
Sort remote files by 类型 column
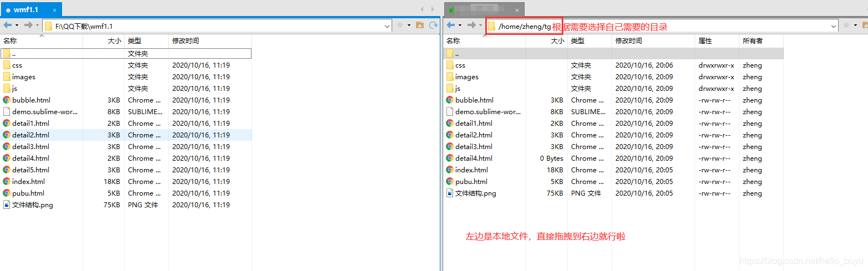tap(589, 41)
